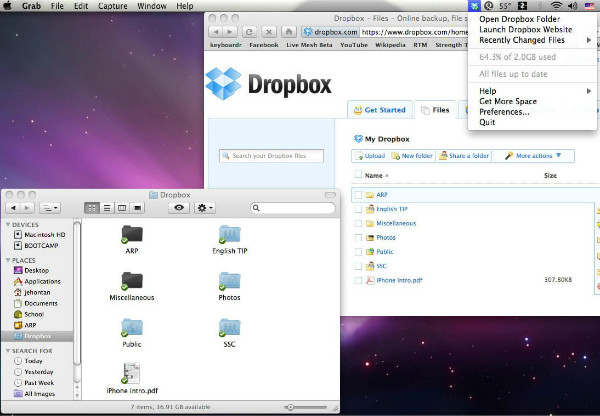Collapse the DEVICES sidebar section
The width and height of the screenshot is (600, 416).
pyautogui.click(x=8, y=225)
